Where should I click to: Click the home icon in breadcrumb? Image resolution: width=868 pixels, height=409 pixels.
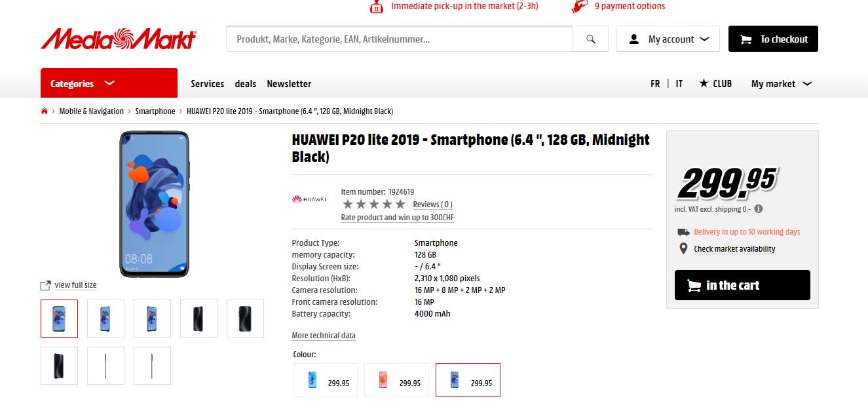45,111
